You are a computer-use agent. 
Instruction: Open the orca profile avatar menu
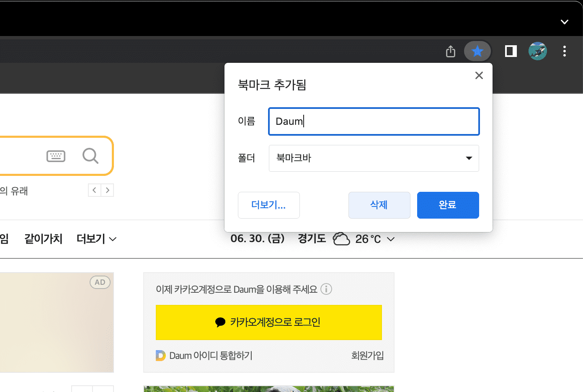tap(537, 51)
